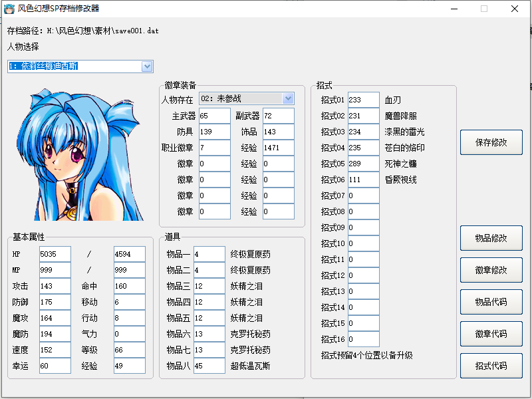Edit the 幸运 luck field showing 60
This screenshot has height=399, width=532.
click(53, 365)
